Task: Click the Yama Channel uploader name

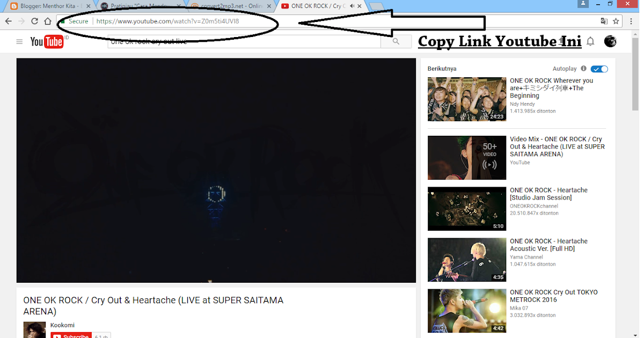Action: [526, 257]
